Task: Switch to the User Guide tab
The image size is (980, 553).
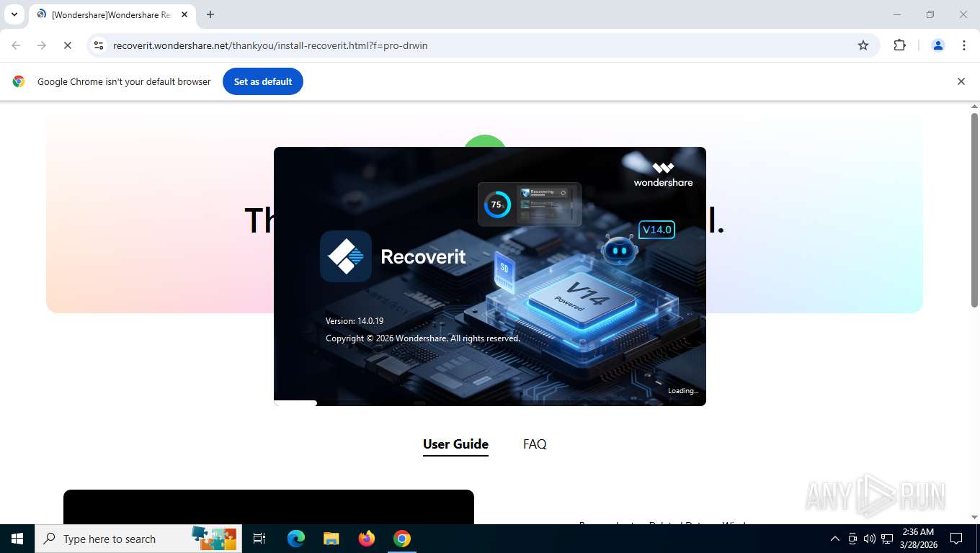Action: (x=455, y=444)
